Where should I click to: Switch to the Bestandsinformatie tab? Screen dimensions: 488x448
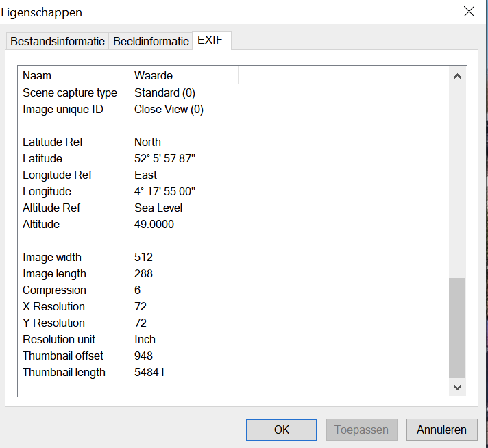tap(58, 41)
